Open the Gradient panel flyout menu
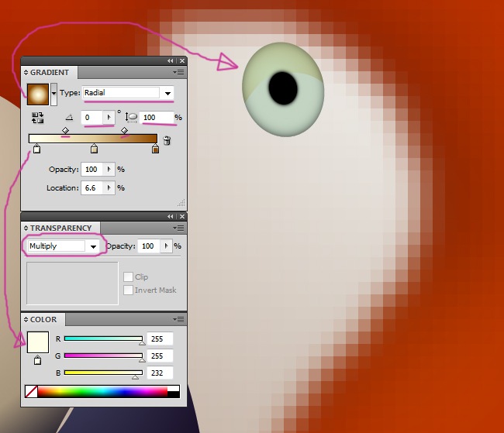Image resolution: width=504 pixels, height=433 pixels. click(179, 72)
